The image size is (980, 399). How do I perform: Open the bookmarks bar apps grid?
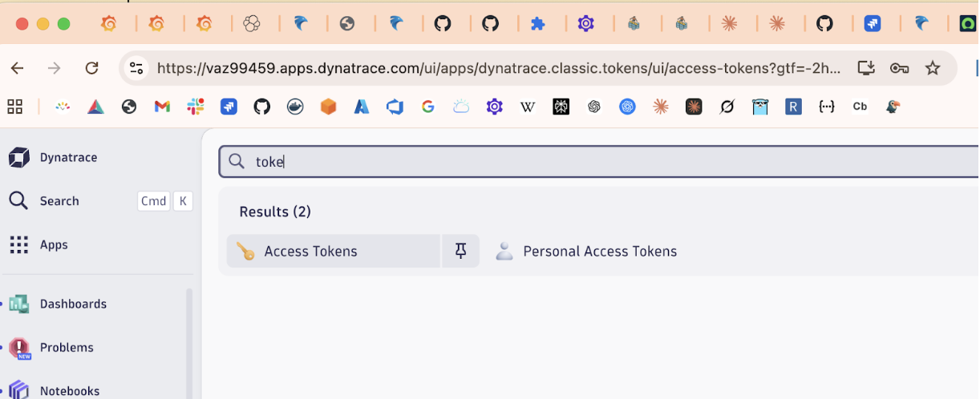[x=15, y=107]
